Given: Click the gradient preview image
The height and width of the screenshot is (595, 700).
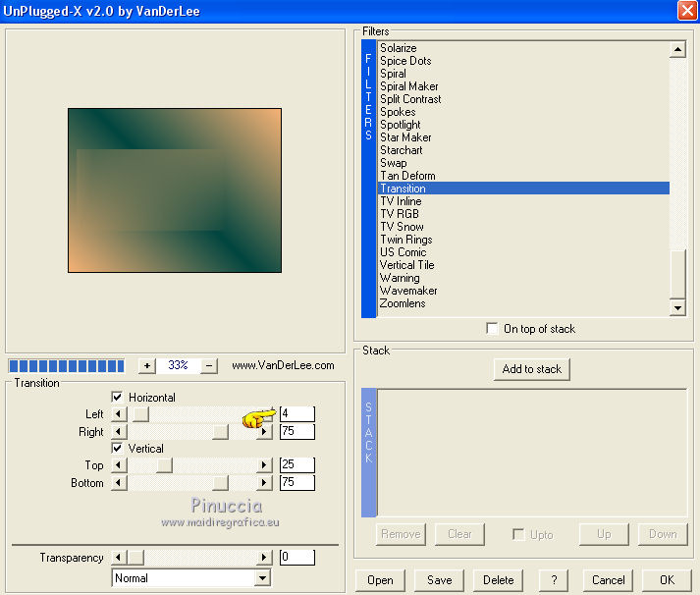Looking at the screenshot, I should (x=175, y=190).
